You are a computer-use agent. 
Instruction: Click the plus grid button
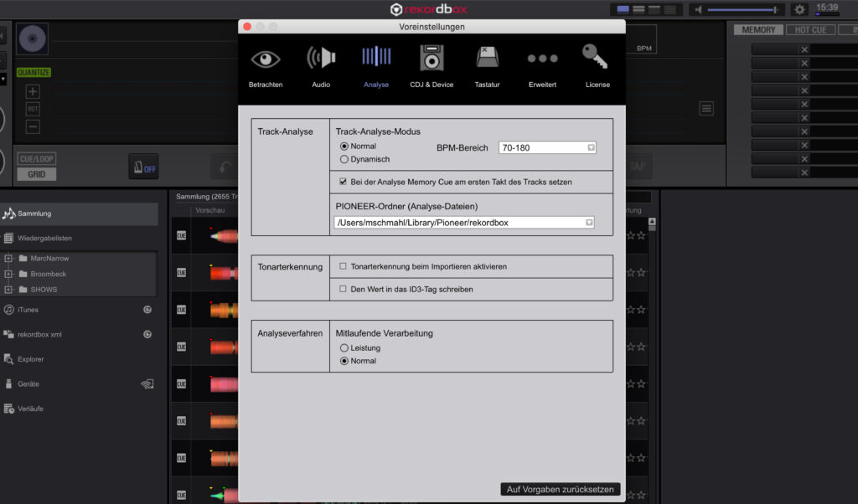(33, 91)
